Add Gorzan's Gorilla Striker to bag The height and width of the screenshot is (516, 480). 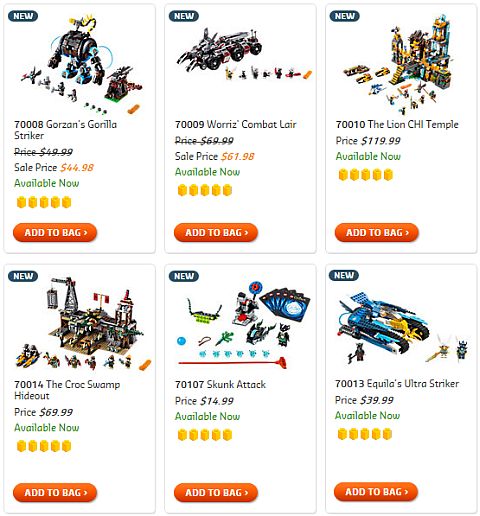coord(55,232)
